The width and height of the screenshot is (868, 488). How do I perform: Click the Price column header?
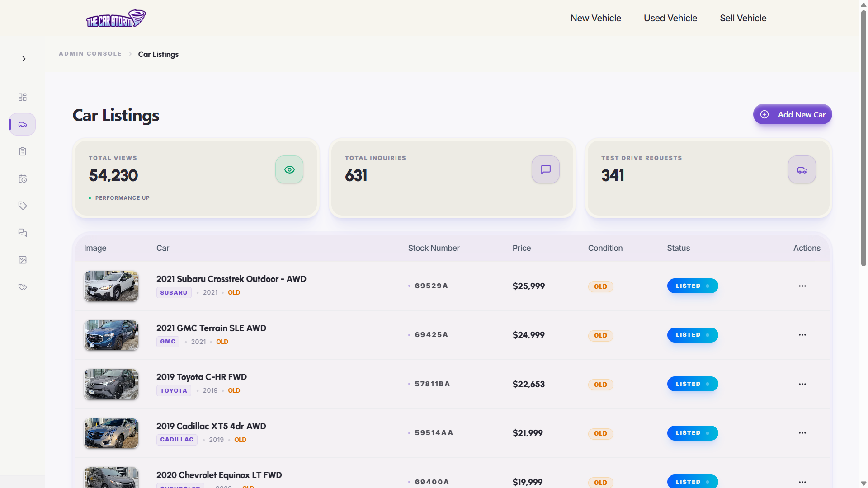point(521,248)
